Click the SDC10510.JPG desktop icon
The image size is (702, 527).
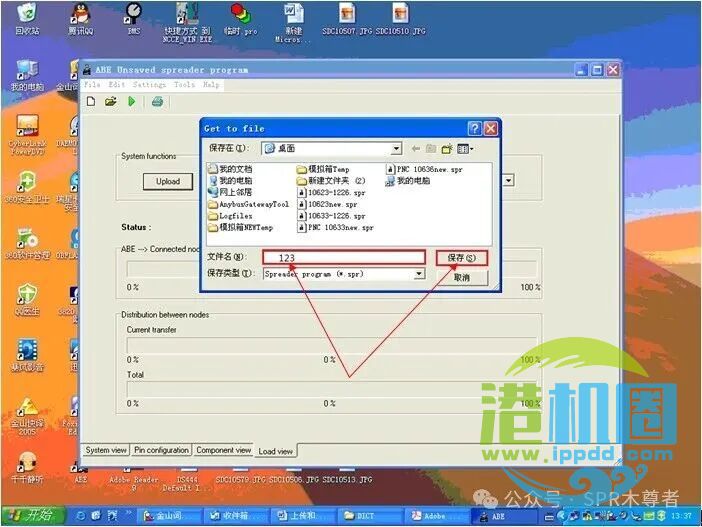tap(400, 19)
